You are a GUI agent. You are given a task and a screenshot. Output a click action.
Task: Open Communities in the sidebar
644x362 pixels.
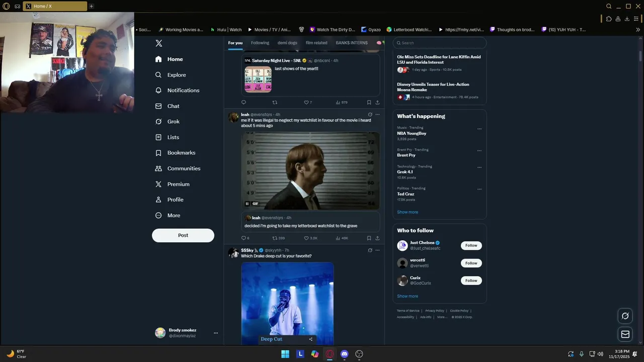coord(178,168)
